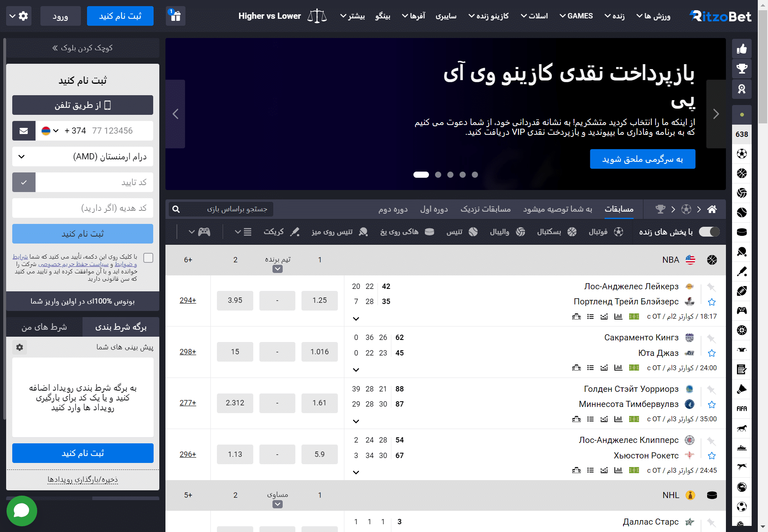Screen dimensions: 768x532
Task: Confirm the verification code checkmark button
Action: tap(24, 182)
